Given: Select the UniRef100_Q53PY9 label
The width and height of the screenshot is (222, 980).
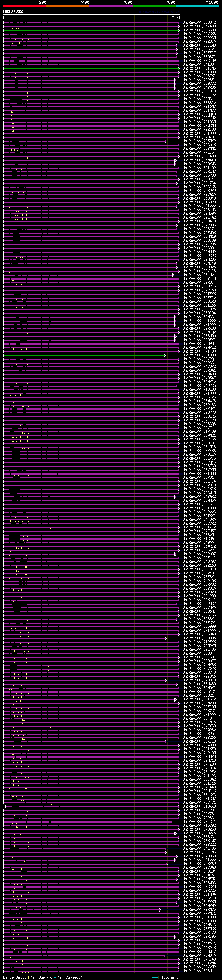Looking at the screenshot, I should click(199, 191).
